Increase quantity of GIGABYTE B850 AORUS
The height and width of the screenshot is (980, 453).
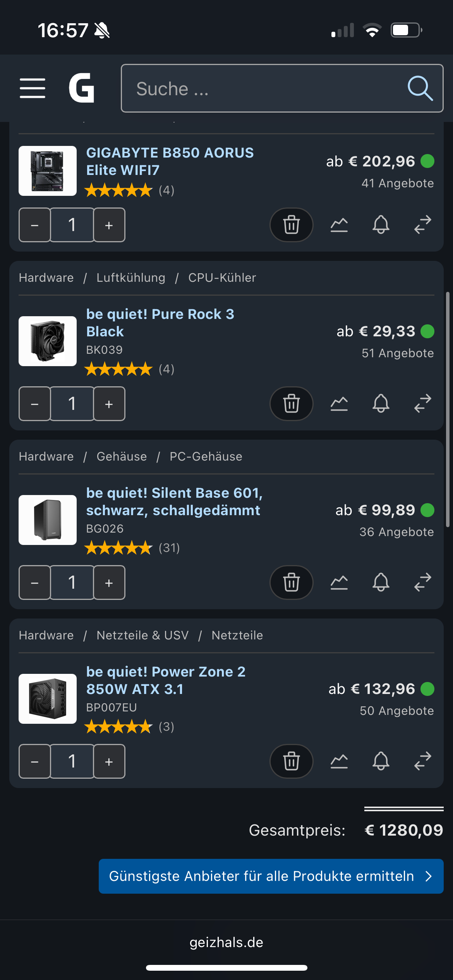pos(109,225)
